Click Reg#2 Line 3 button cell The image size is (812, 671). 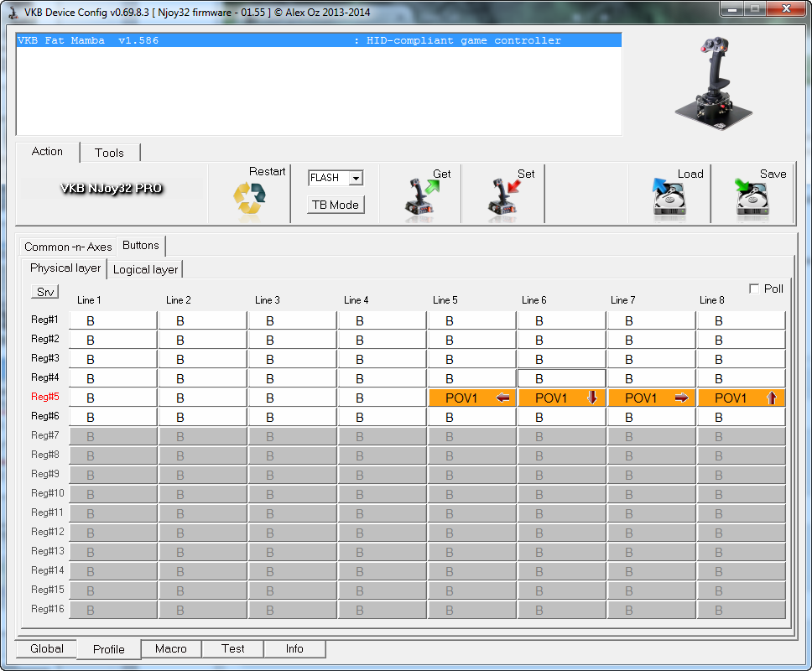(x=293, y=341)
